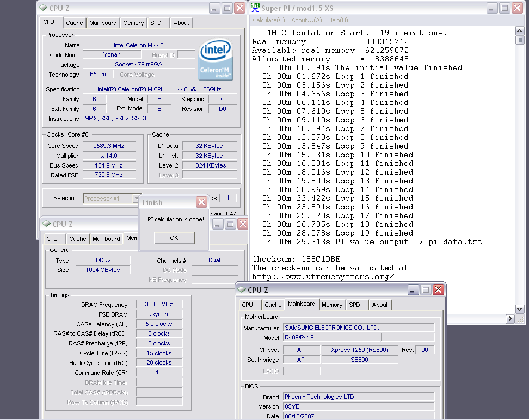Minimize the Super PI window
Viewport: 529px width, 420px height.
[x=492, y=8]
